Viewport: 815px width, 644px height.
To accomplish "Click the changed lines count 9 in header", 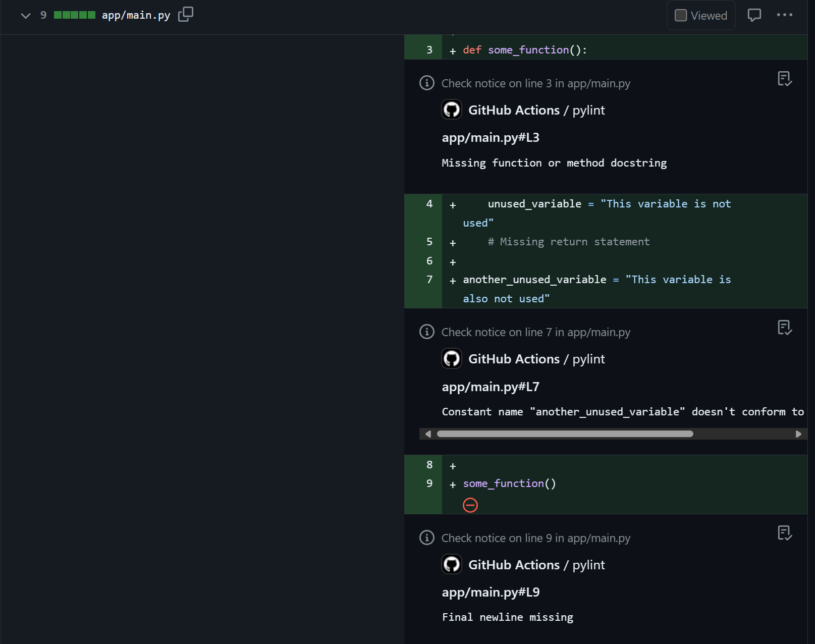I will [x=43, y=15].
